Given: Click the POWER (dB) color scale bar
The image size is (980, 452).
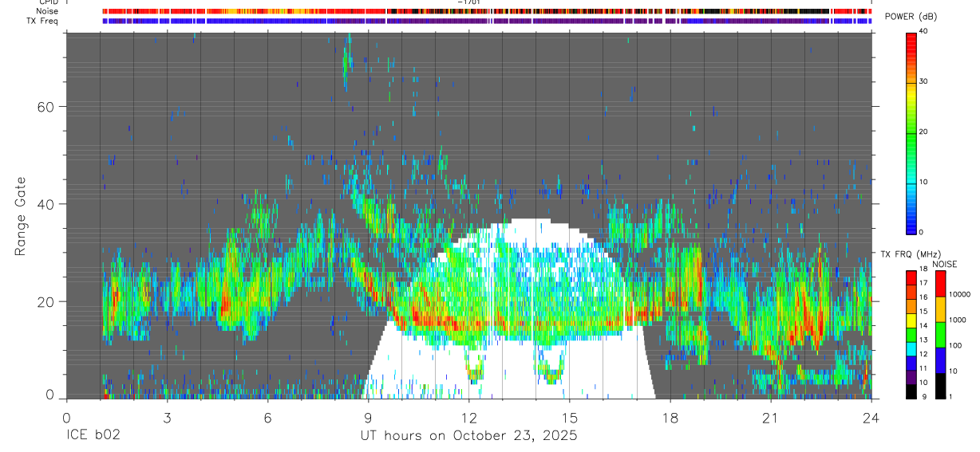Looking at the screenshot, I should coord(911,132).
